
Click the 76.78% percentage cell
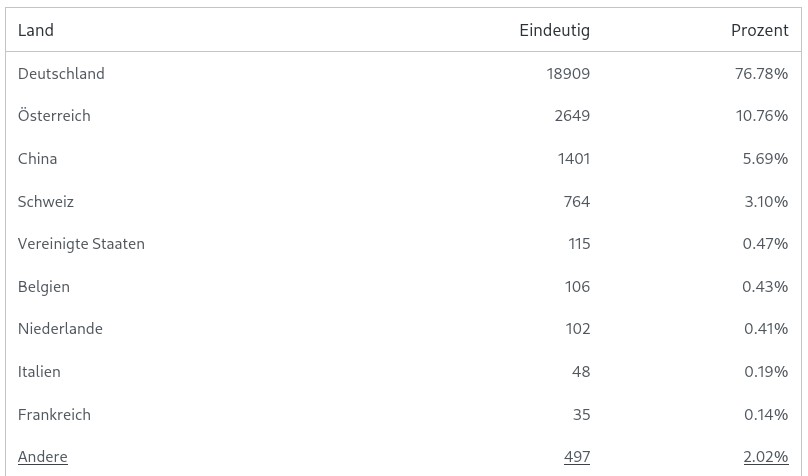pos(761,74)
